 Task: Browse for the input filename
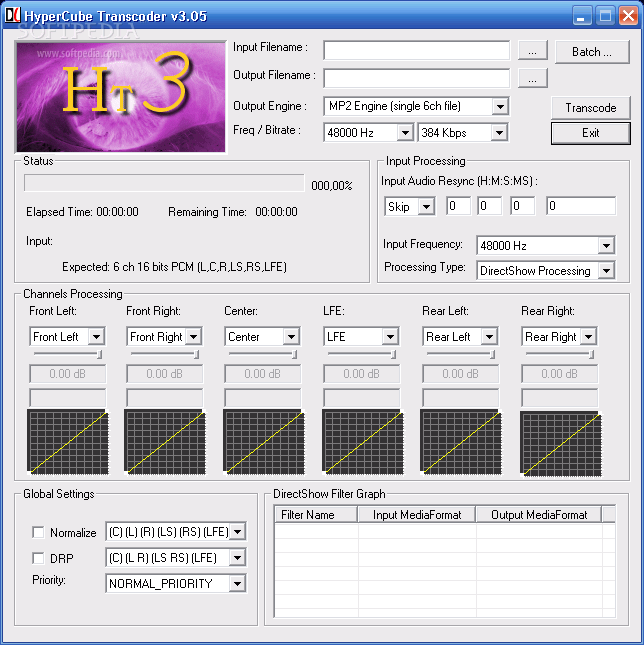pyautogui.click(x=532, y=50)
